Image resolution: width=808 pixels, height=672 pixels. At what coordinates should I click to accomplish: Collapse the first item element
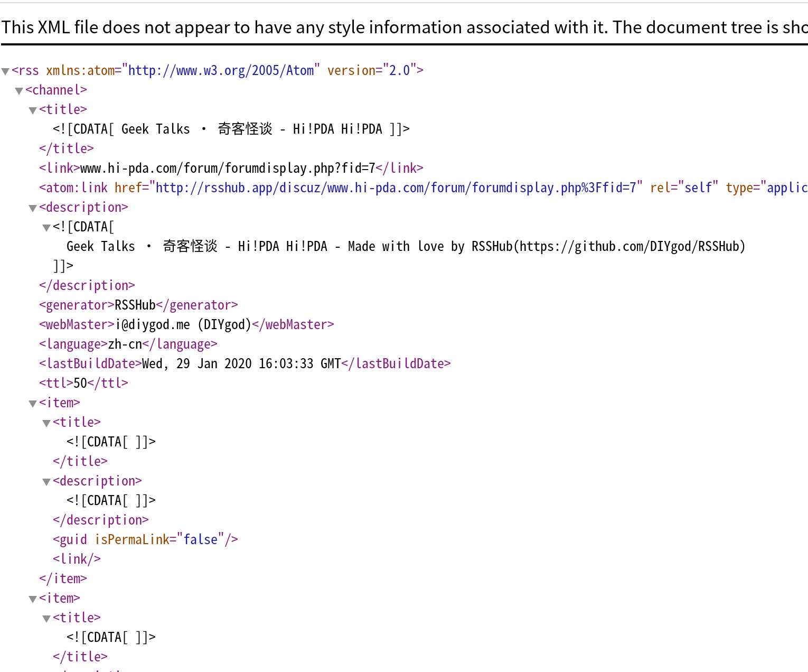pyautogui.click(x=33, y=404)
